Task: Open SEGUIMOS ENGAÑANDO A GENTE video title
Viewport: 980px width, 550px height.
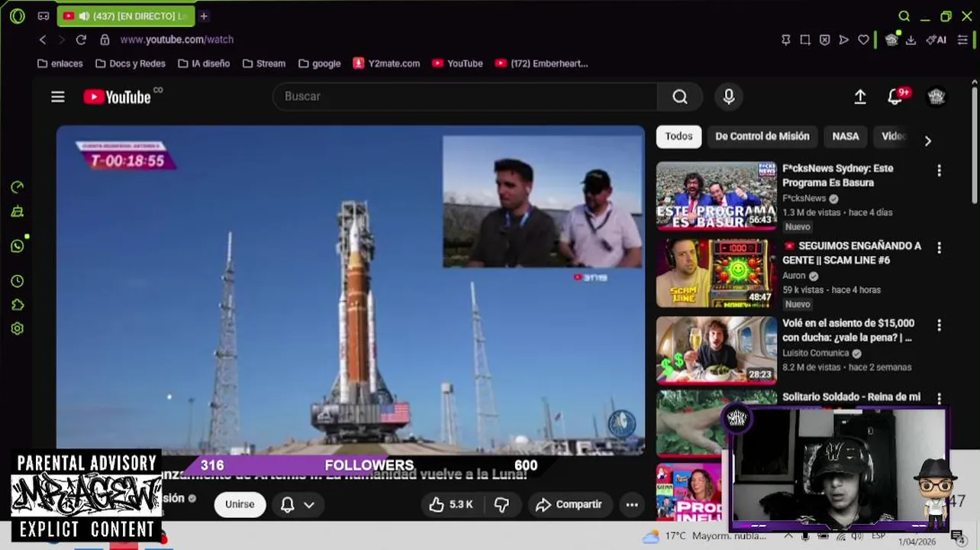Action: tap(852, 253)
